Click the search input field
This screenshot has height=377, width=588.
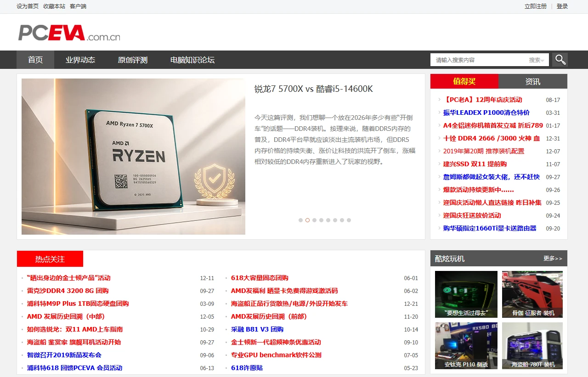480,60
